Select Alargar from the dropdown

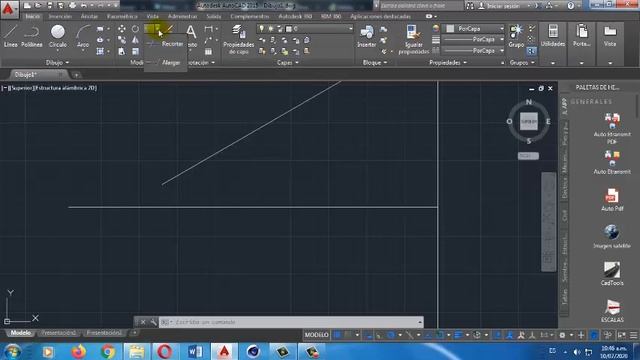click(x=166, y=62)
